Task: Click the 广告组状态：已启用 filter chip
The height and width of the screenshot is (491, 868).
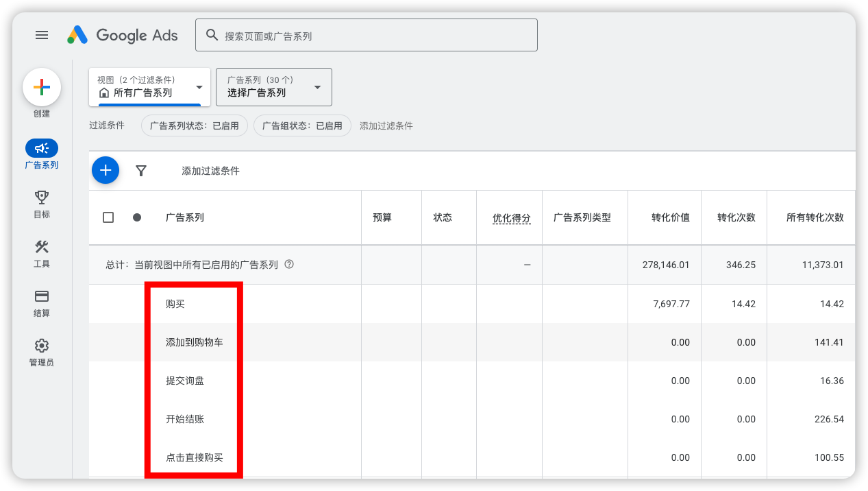Action: coord(302,125)
